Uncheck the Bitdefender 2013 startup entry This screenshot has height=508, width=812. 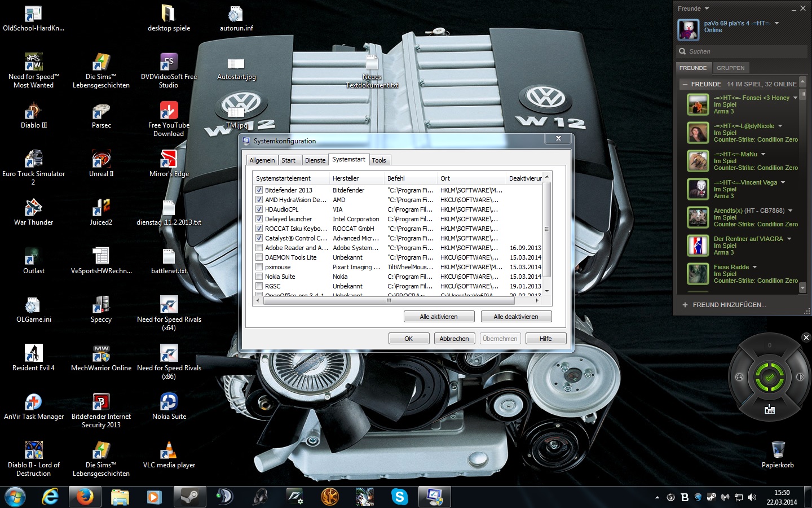tap(259, 190)
